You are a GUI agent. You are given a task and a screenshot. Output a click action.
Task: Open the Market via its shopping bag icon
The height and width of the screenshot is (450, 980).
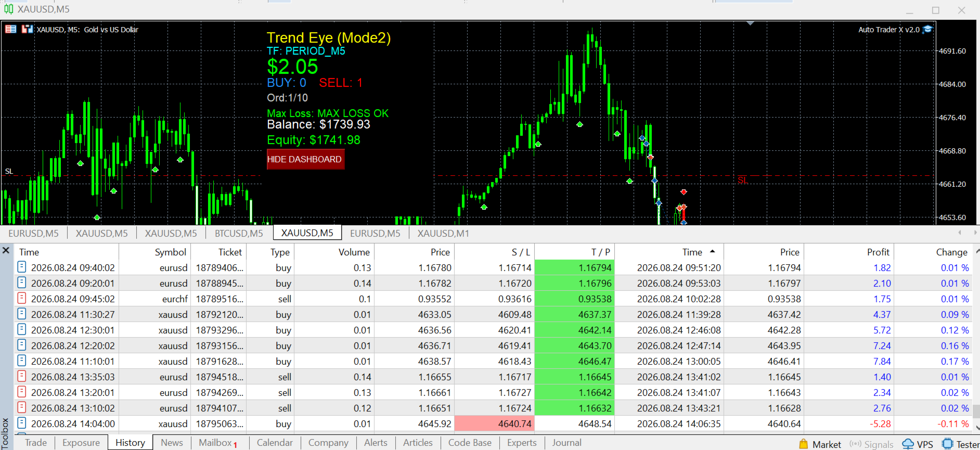[804, 444]
